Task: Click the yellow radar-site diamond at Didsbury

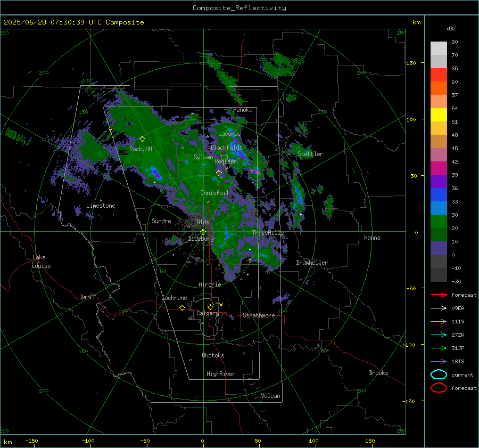Action: [203, 232]
